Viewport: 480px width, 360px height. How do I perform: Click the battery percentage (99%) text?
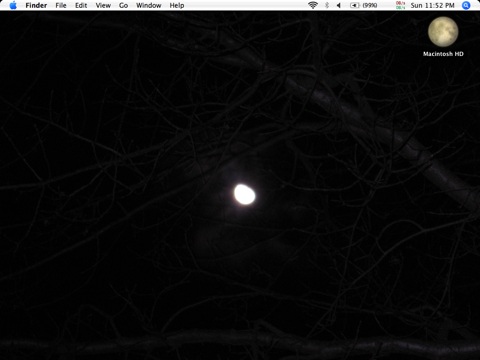370,5
